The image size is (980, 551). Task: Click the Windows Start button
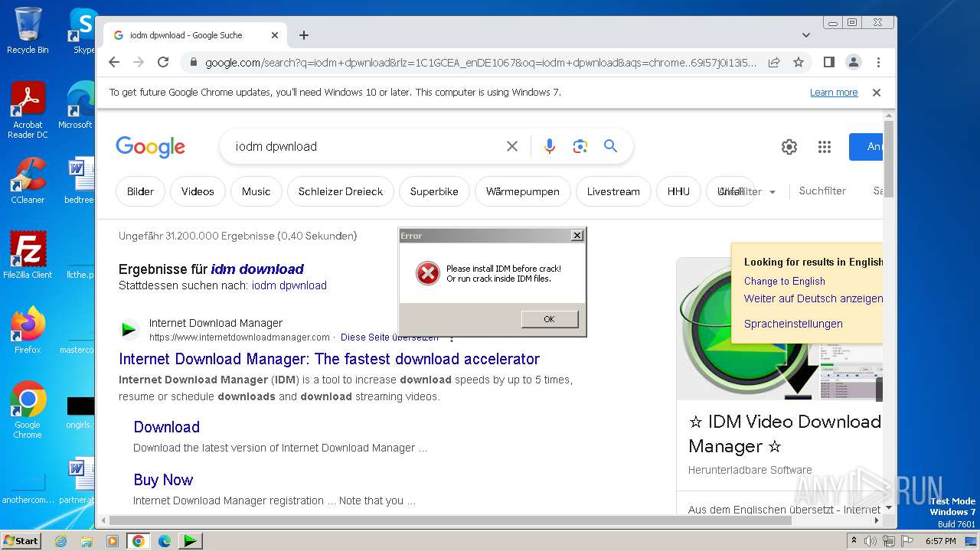pos(21,540)
